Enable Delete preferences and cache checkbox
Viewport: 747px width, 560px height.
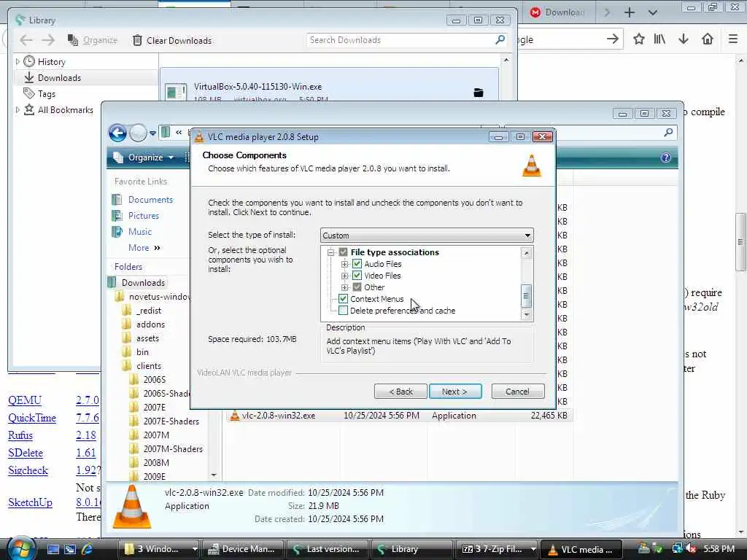343,311
